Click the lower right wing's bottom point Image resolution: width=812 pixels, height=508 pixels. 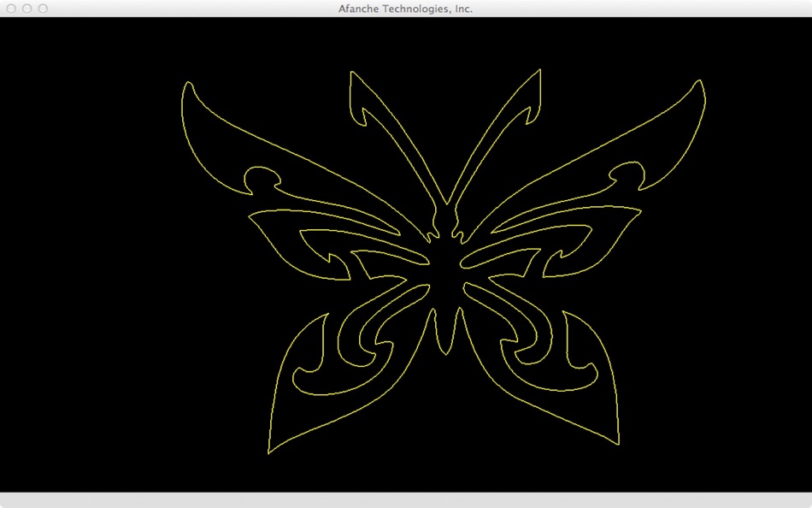click(618, 443)
